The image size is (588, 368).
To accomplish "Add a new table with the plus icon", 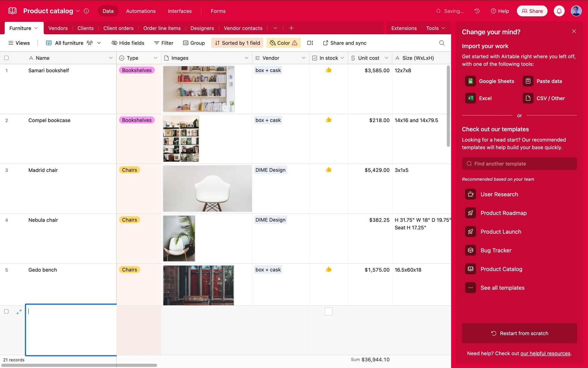I will (291, 28).
